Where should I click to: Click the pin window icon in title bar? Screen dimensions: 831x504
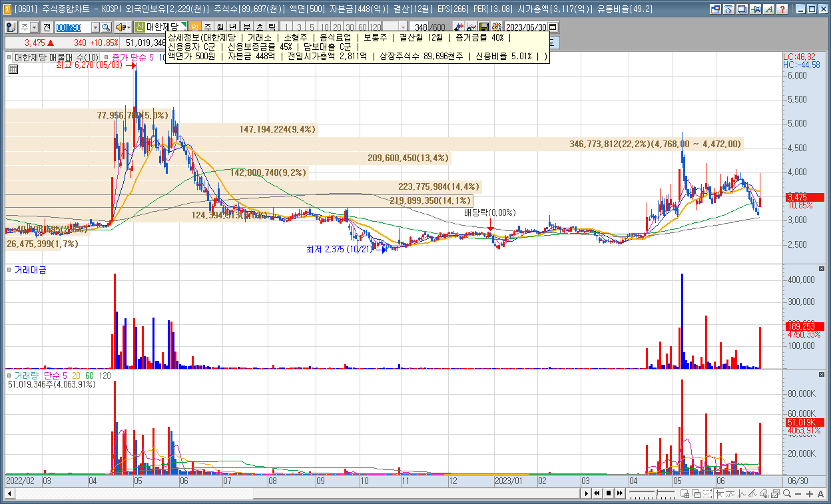pos(755,9)
